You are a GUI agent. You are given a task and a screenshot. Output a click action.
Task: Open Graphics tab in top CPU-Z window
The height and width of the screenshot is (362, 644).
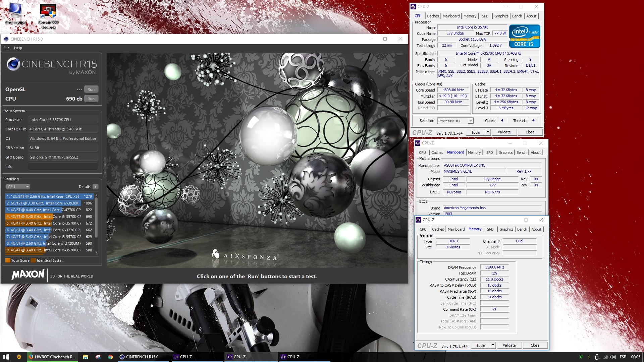click(501, 16)
